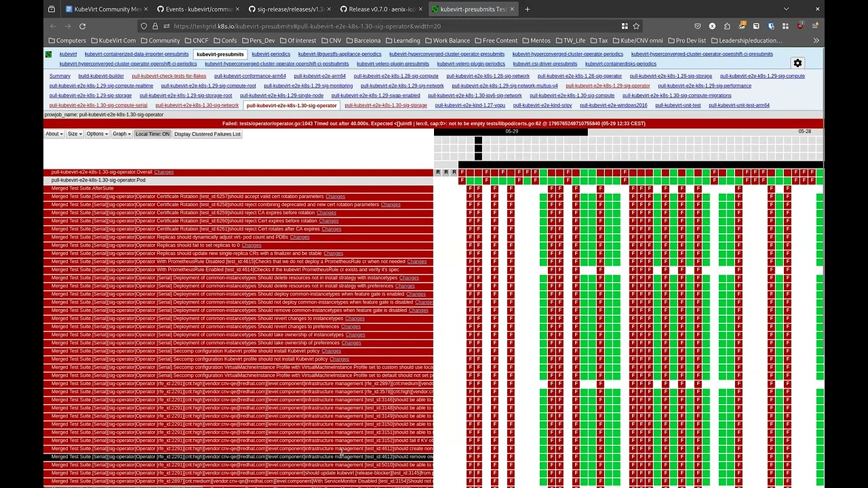
Task: Switch to the sig-release/releases browser tab
Action: pos(288,9)
